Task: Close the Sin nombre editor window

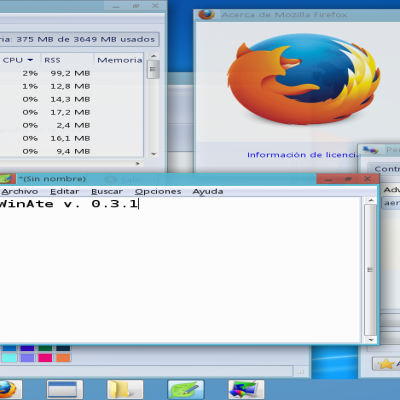Action: point(368,179)
